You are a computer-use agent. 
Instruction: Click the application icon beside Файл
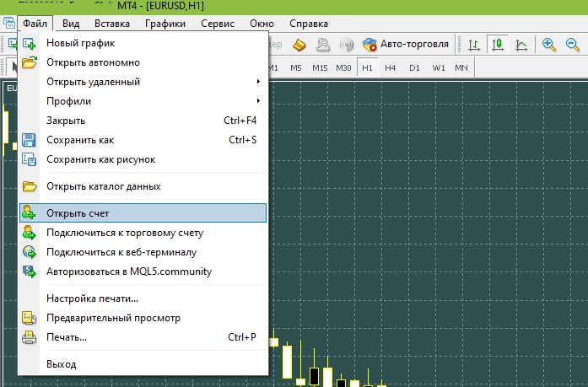8,24
